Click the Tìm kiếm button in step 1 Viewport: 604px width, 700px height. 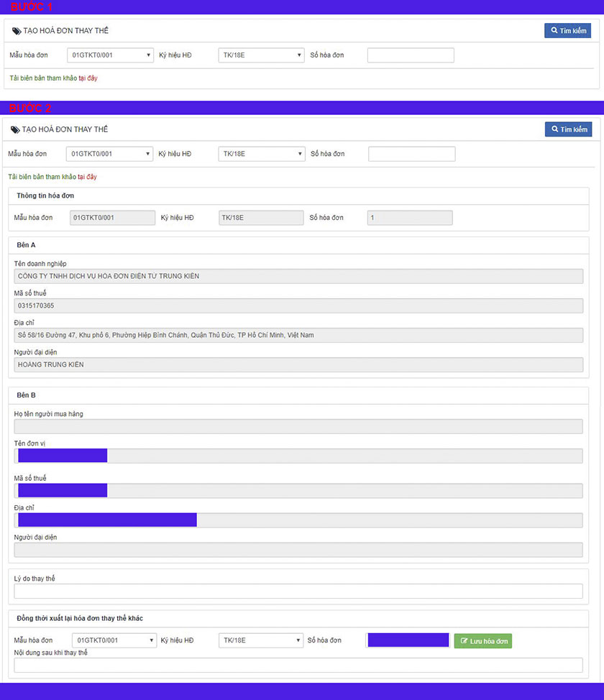pos(567,31)
